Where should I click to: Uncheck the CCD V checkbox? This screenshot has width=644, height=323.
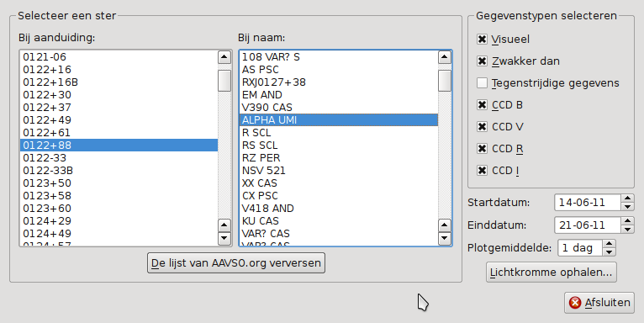483,126
